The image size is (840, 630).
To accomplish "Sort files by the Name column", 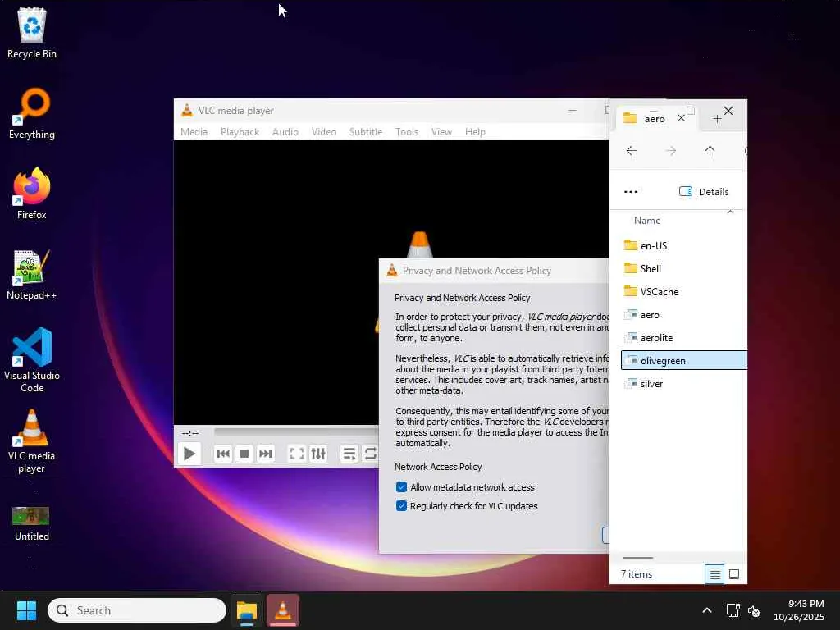I will click(x=647, y=221).
